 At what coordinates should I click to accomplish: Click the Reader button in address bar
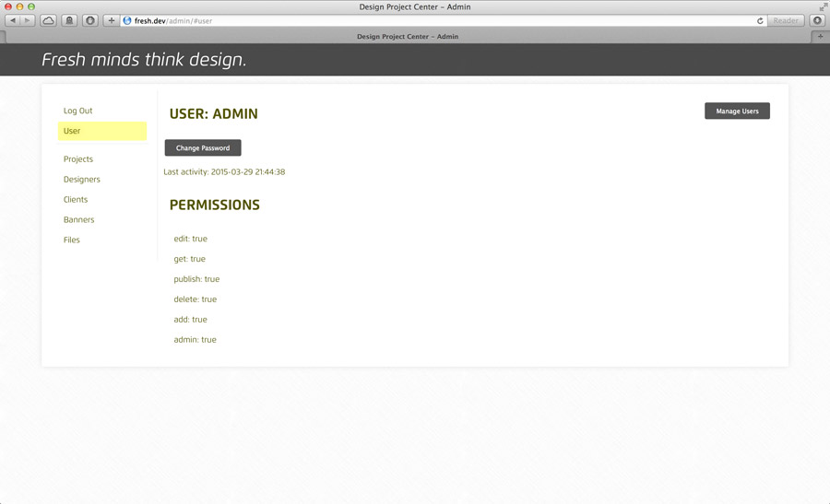786,20
